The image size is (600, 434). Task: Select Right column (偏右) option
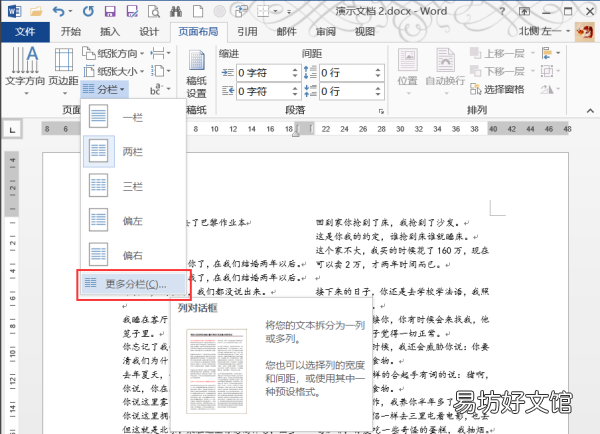point(134,255)
